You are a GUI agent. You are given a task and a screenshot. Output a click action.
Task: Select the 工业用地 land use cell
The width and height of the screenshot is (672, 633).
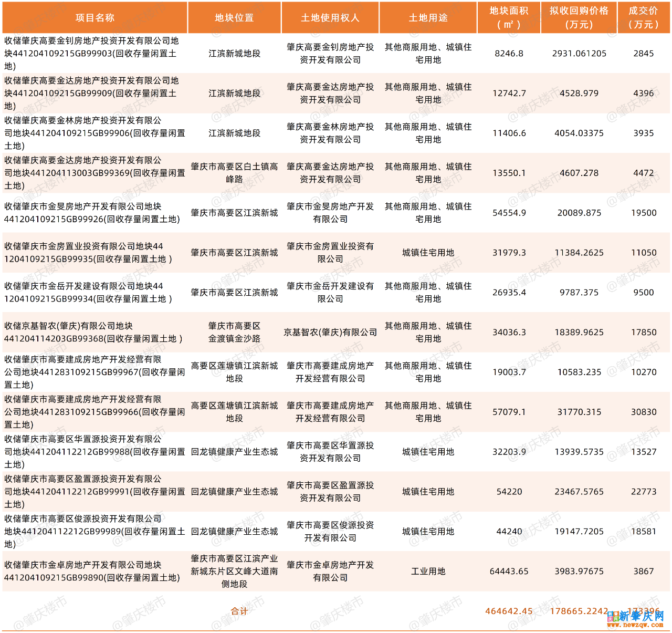[428, 571]
